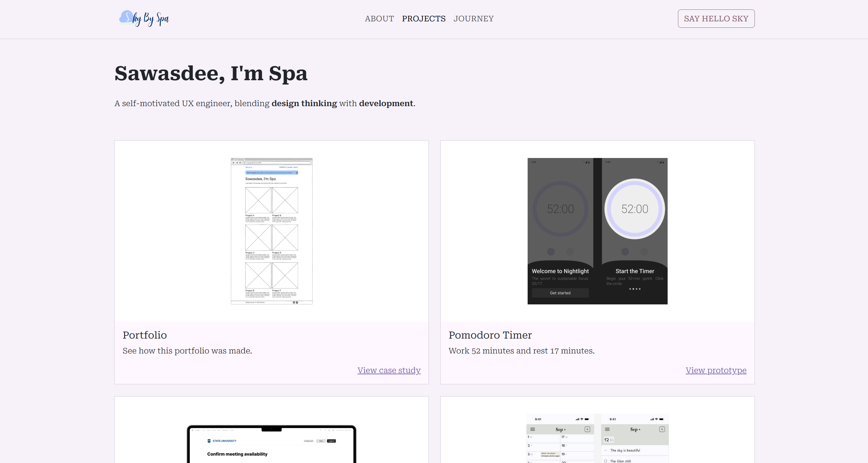Screen dimensions: 868x463
Task: Click the 52:00 timer circle in the light theme
Action: [635, 209]
